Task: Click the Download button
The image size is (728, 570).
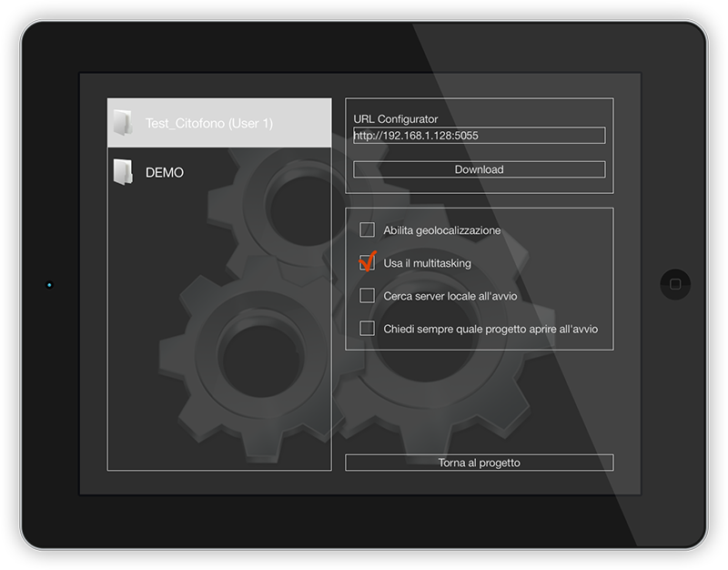Action: (480, 169)
